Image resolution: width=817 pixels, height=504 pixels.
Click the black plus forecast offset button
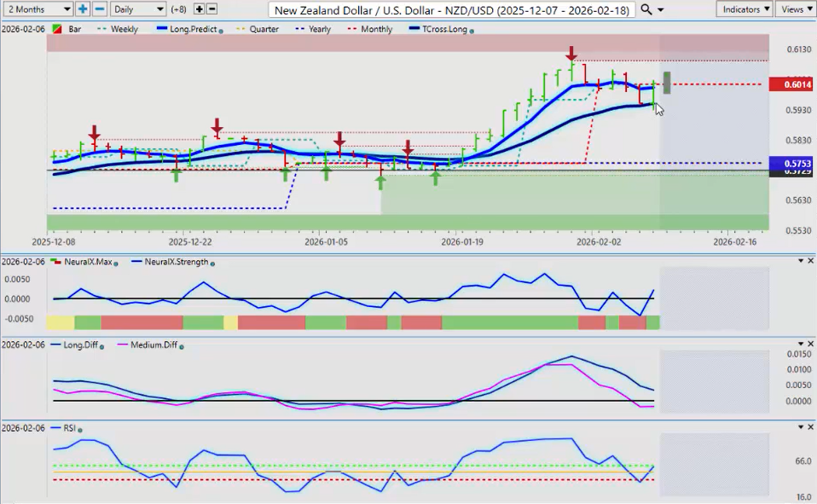click(200, 9)
